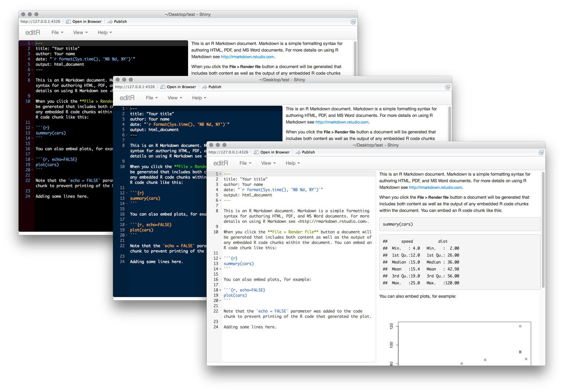Viewport: 564px width, 392px height.
Task: Open View menu in front light window
Action: [268, 163]
